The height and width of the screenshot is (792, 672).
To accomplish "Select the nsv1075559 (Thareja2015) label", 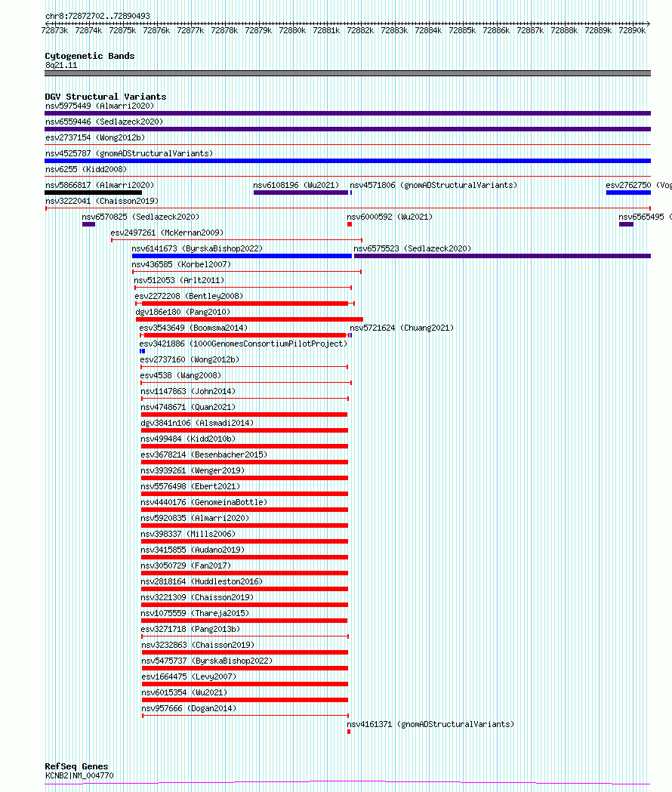I will click(195, 613).
